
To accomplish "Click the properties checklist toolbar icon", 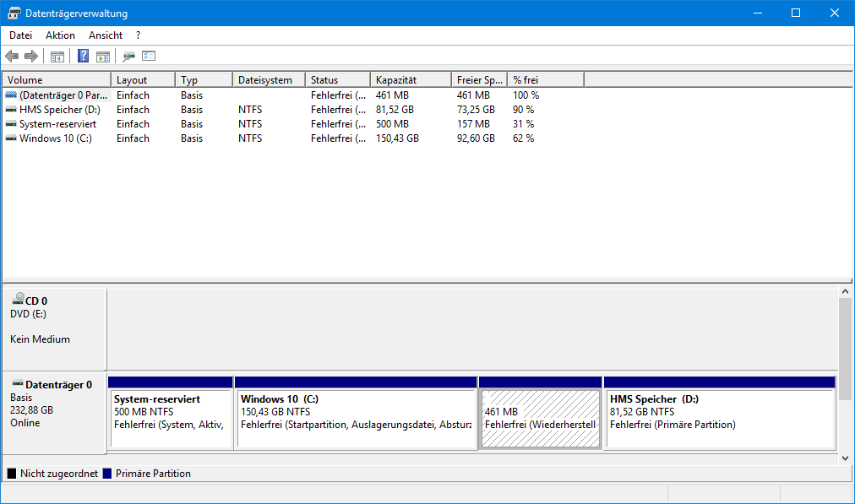I will (149, 56).
